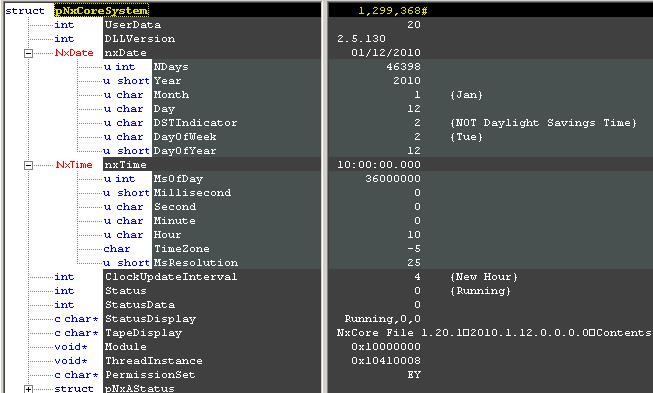Click the 20 UserData value
653x393 pixels.
tap(414, 25)
